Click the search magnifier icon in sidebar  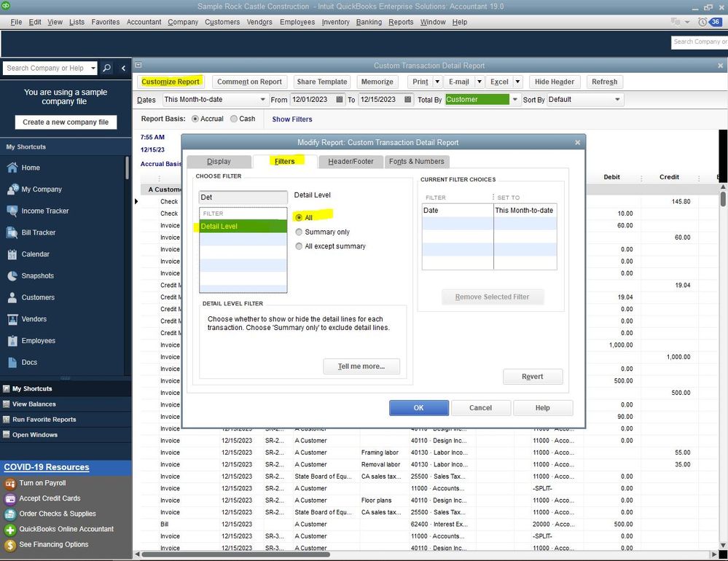point(106,68)
